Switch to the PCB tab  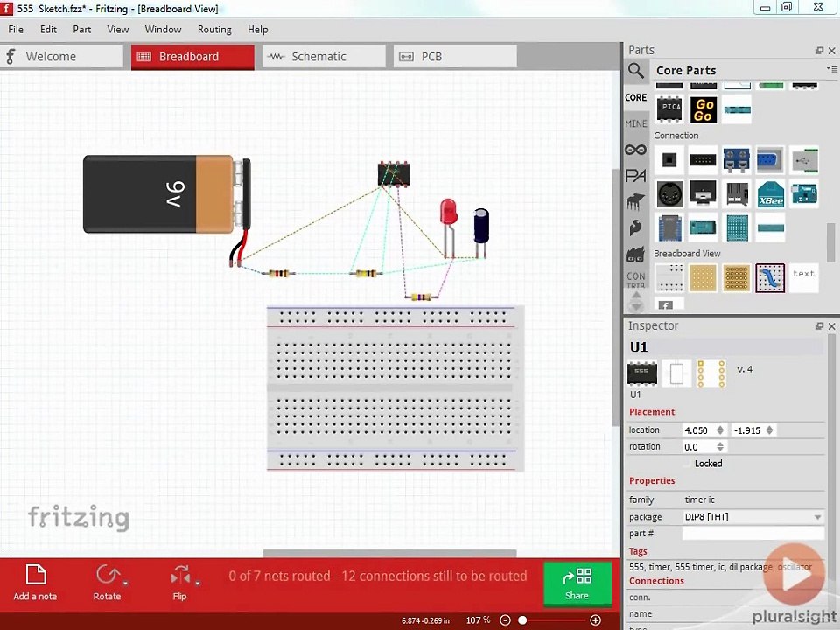click(455, 57)
